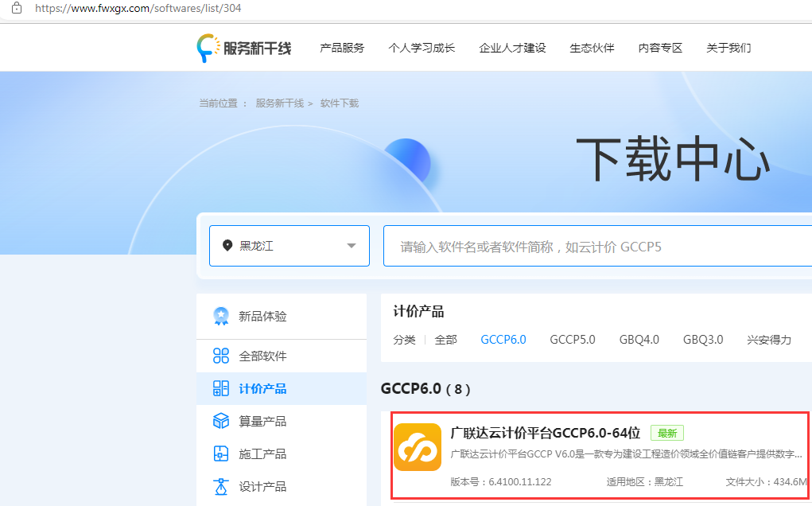Click the browser URL address text

coord(138,8)
